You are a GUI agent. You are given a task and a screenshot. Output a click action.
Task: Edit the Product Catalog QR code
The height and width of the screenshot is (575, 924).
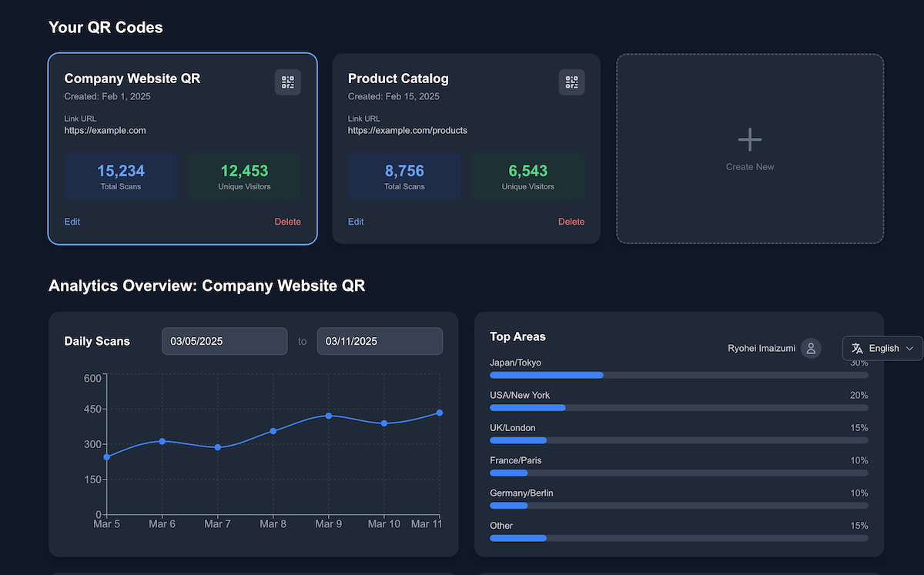355,222
